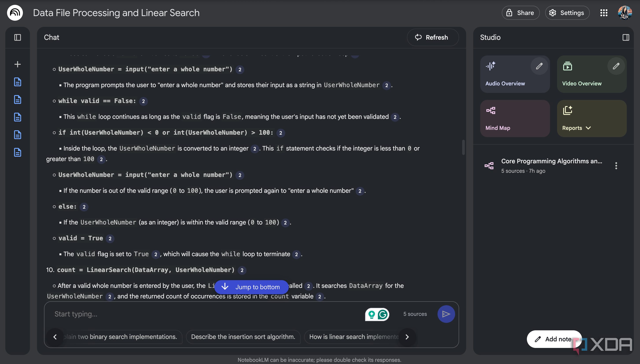Click the 5 sources indicator
Image resolution: width=640 pixels, height=364 pixels.
pyautogui.click(x=415, y=314)
